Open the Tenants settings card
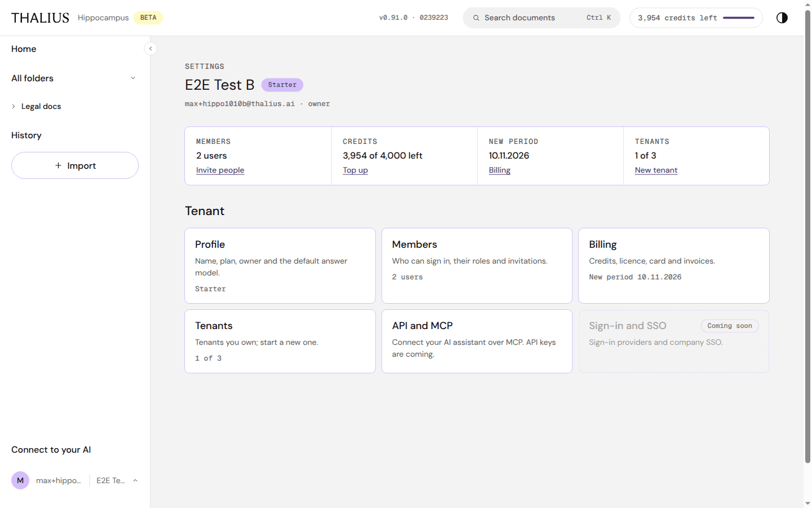This screenshot has height=508, width=812. pyautogui.click(x=280, y=341)
